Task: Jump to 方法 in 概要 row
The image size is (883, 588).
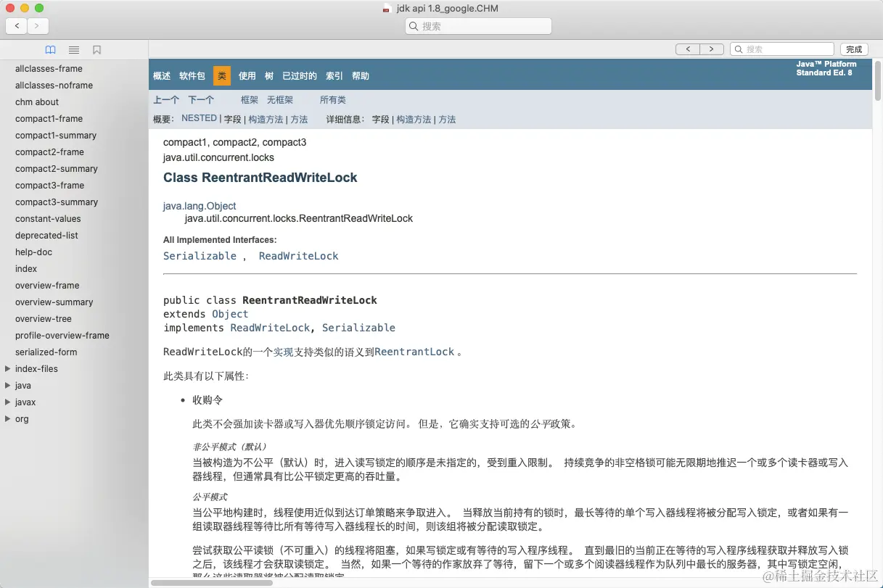Action: [x=300, y=120]
